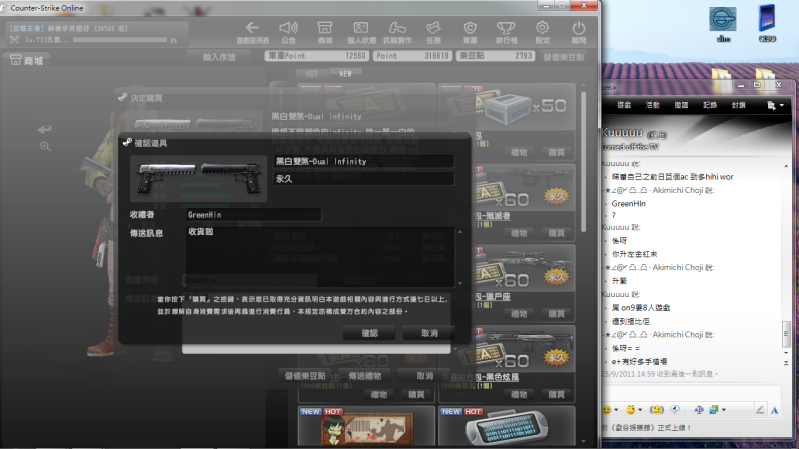Select 邀請 in messenger menu bar
Image resolution: width=799 pixels, height=449 pixels.
pyautogui.click(x=681, y=105)
